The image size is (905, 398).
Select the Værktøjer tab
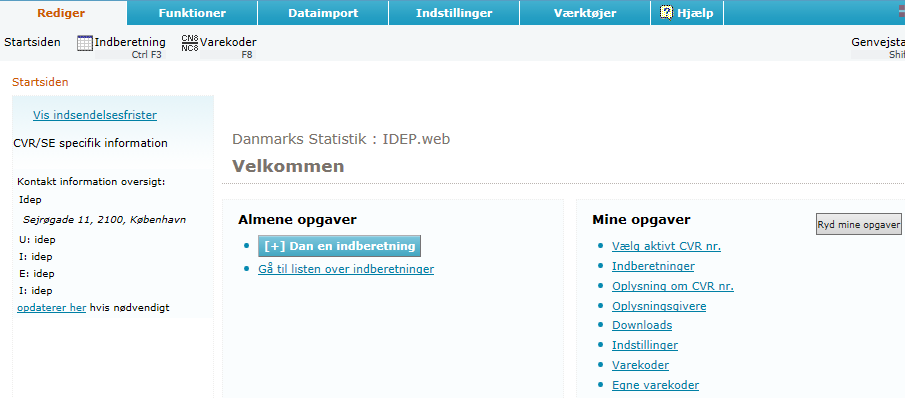tap(585, 13)
